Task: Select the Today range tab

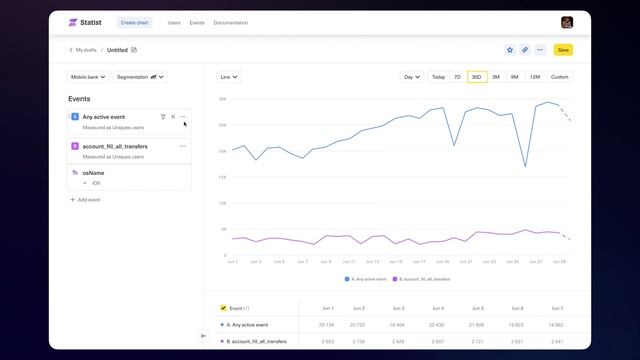Action: pyautogui.click(x=438, y=77)
